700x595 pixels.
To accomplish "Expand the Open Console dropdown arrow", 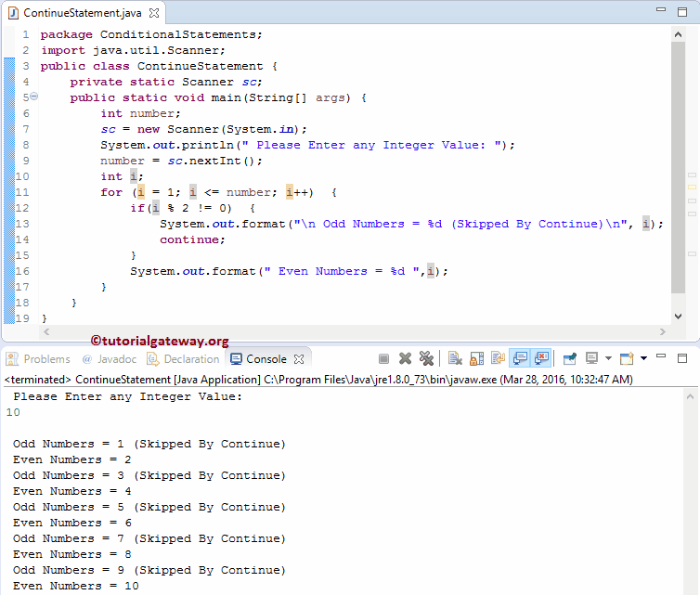I will [642, 358].
